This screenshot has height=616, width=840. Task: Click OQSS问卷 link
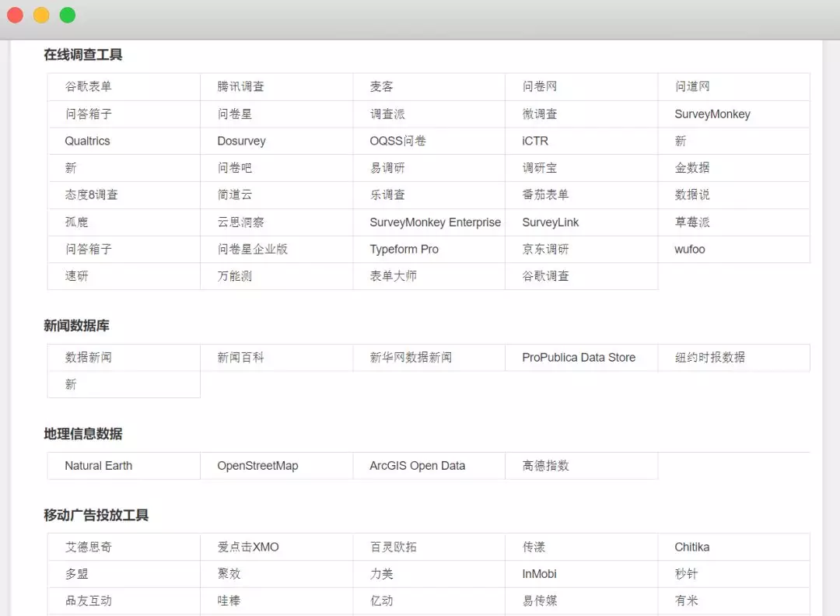pos(397,141)
